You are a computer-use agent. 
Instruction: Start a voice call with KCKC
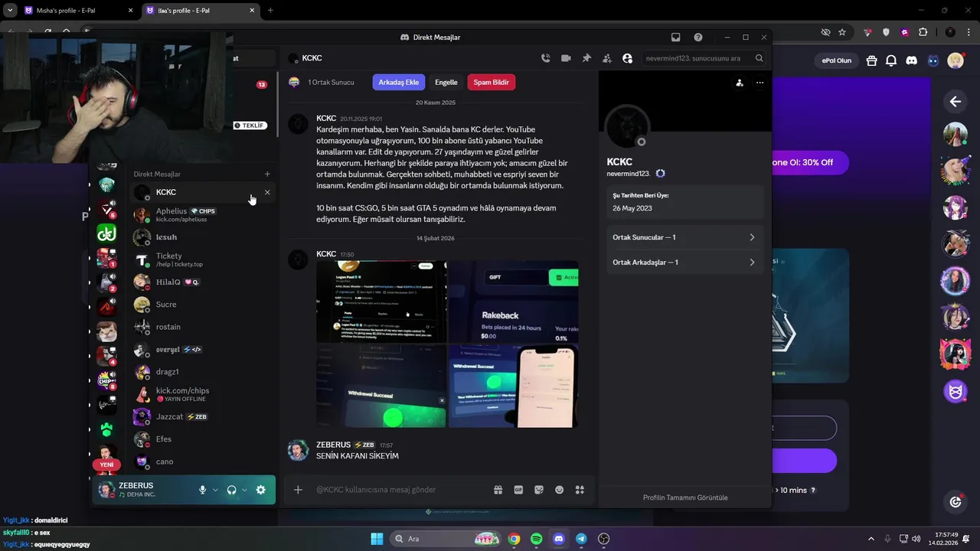coord(545,58)
